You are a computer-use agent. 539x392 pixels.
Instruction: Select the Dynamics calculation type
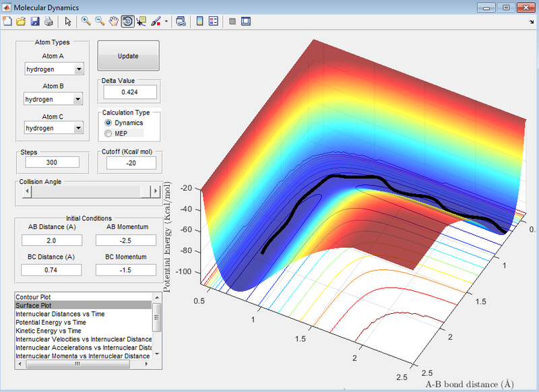[108, 123]
